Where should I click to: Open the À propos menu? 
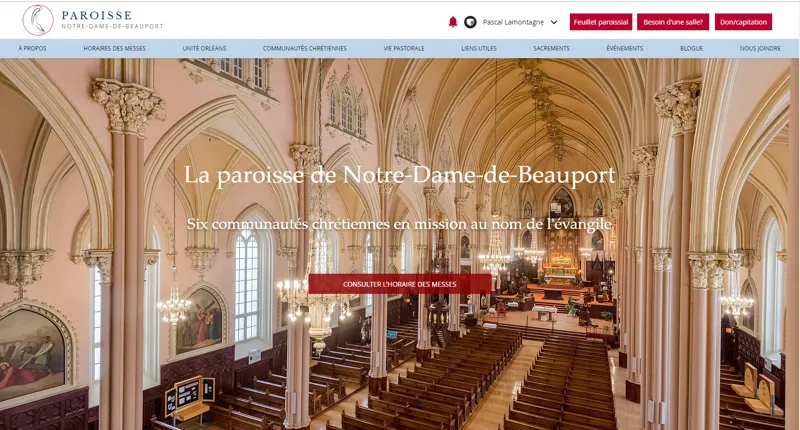click(x=32, y=48)
